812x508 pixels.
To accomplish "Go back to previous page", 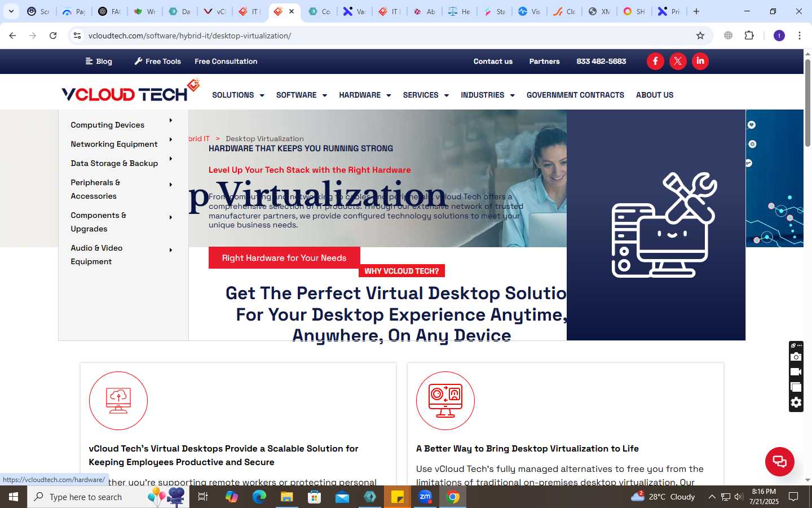I will [12, 36].
